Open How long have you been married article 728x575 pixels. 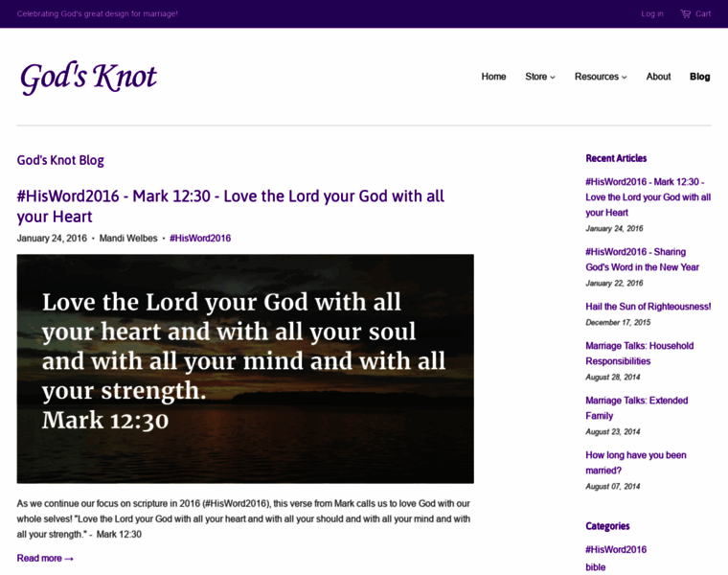[636, 463]
